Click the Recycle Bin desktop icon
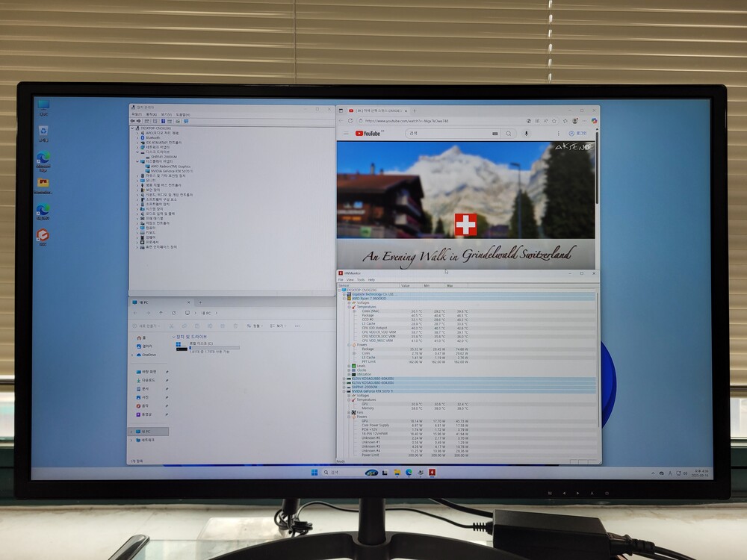Viewport: 747px width, 560px height. point(43,131)
